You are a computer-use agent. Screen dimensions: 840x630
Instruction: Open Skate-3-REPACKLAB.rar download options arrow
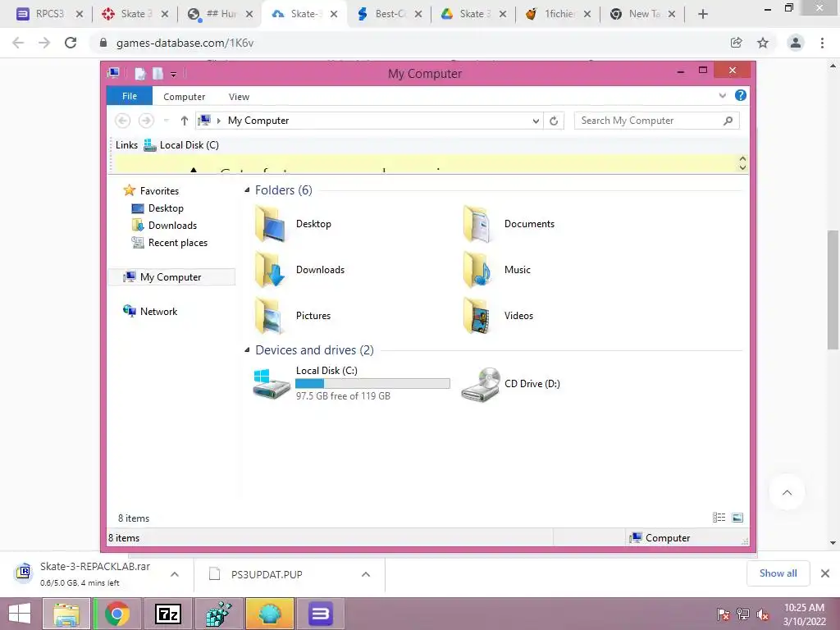coord(175,574)
